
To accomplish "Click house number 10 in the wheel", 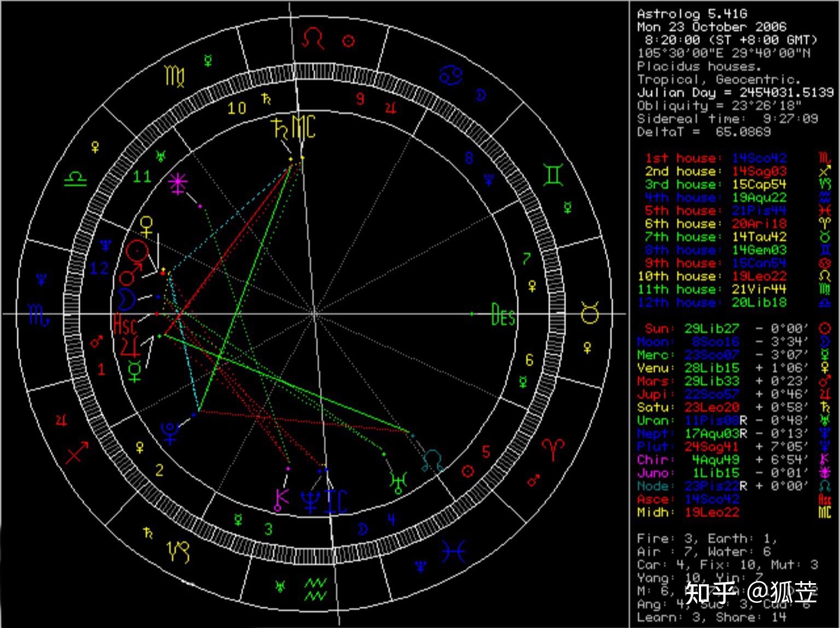I will pos(237,108).
